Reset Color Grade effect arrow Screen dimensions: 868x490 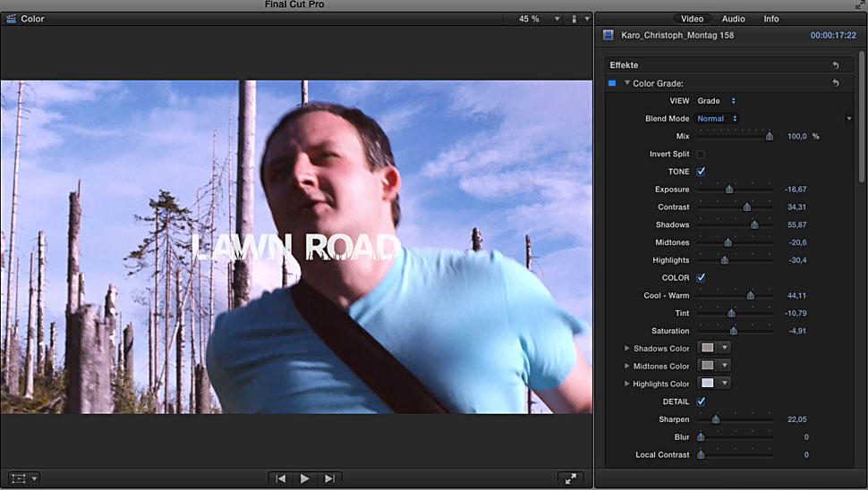click(836, 83)
